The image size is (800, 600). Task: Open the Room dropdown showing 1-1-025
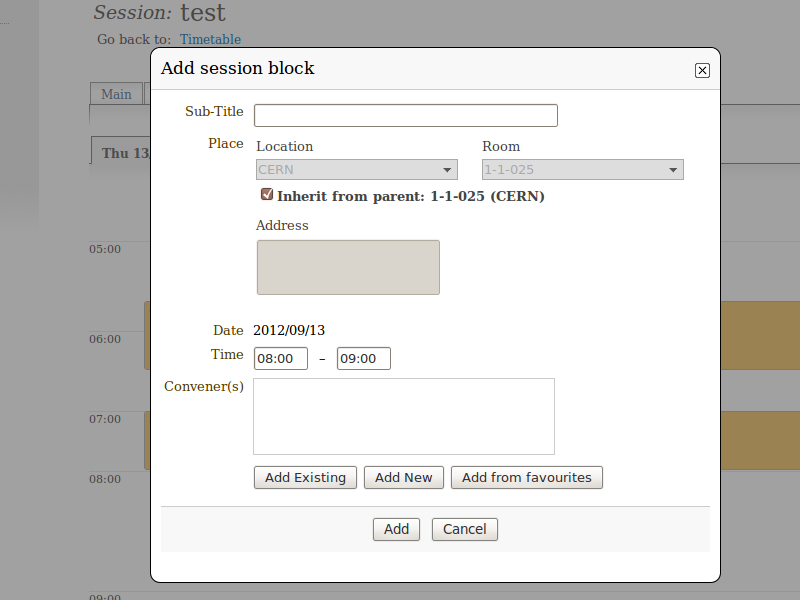[583, 169]
